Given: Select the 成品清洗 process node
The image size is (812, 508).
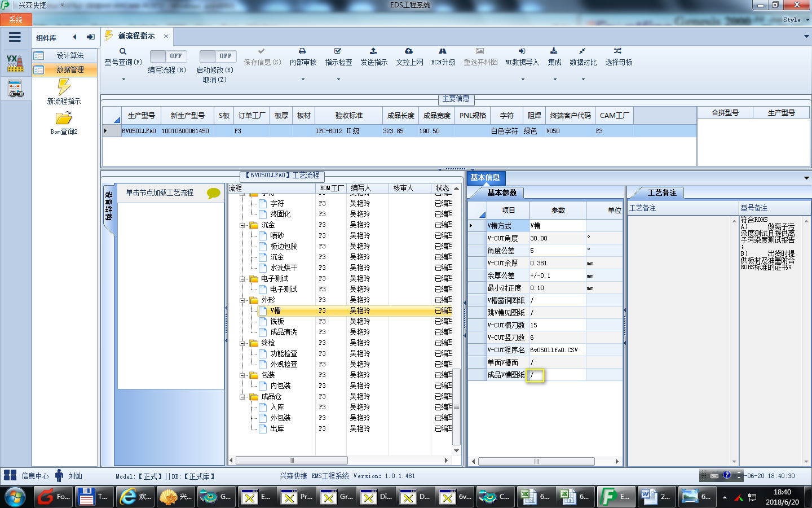Looking at the screenshot, I should [284, 332].
